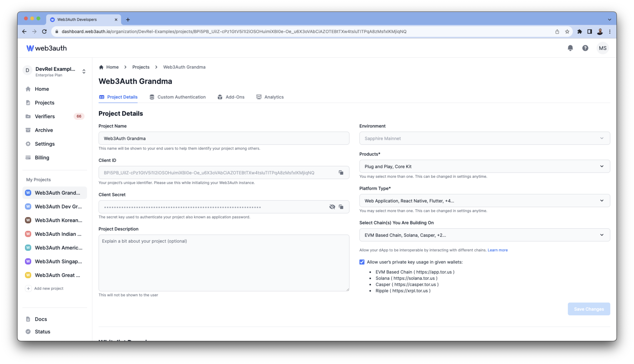
Task: Click the Learn more link
Action: tap(497, 250)
